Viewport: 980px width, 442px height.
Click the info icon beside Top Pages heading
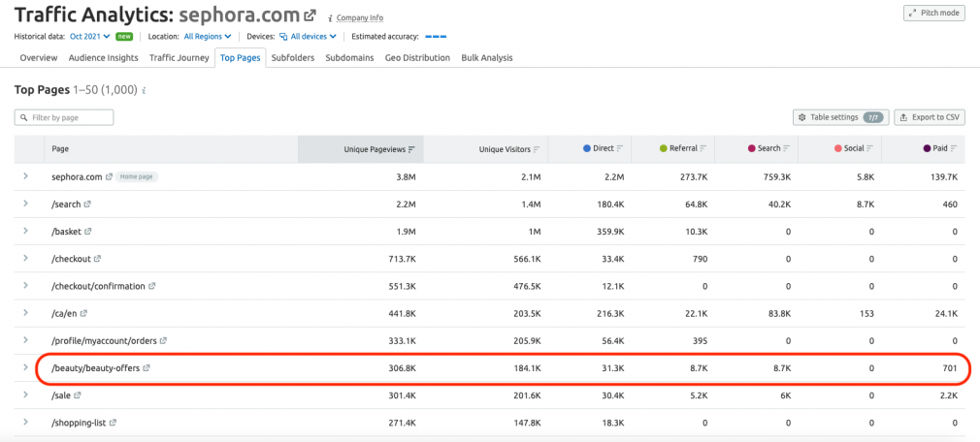tap(144, 90)
